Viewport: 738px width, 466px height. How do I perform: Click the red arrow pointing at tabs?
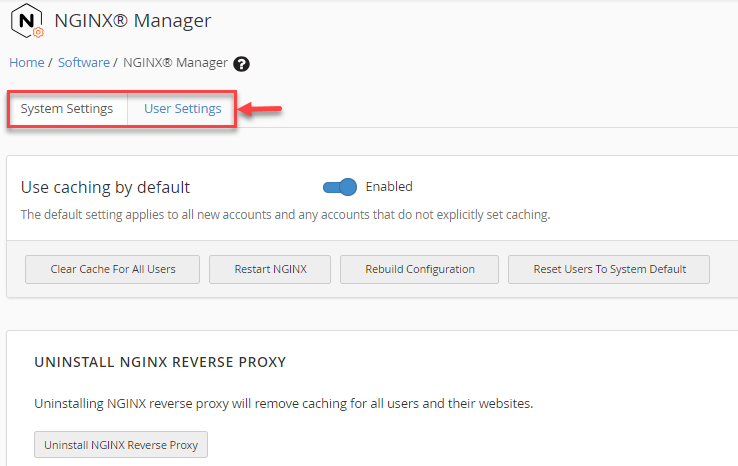(261, 109)
